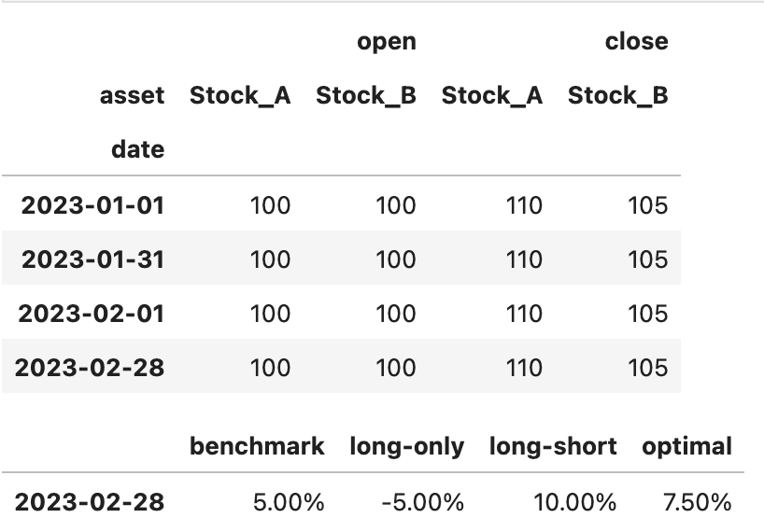Click the -5.00% long-only value
The image size is (764, 532).
pos(422,503)
